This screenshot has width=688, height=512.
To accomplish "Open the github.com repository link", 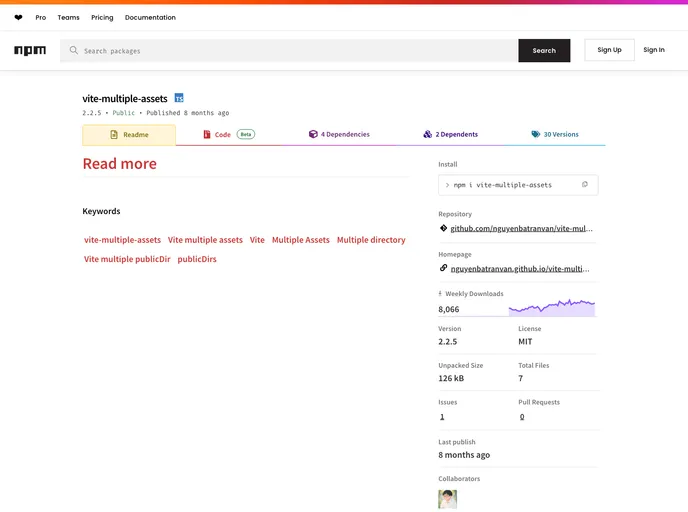I will click(x=521, y=228).
